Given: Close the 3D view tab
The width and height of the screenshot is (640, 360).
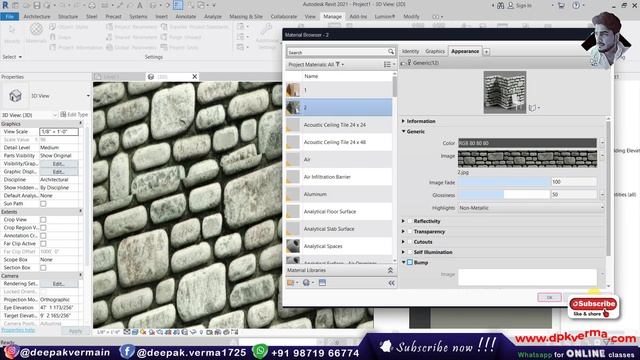Looking at the screenshot, I should coord(194,76).
